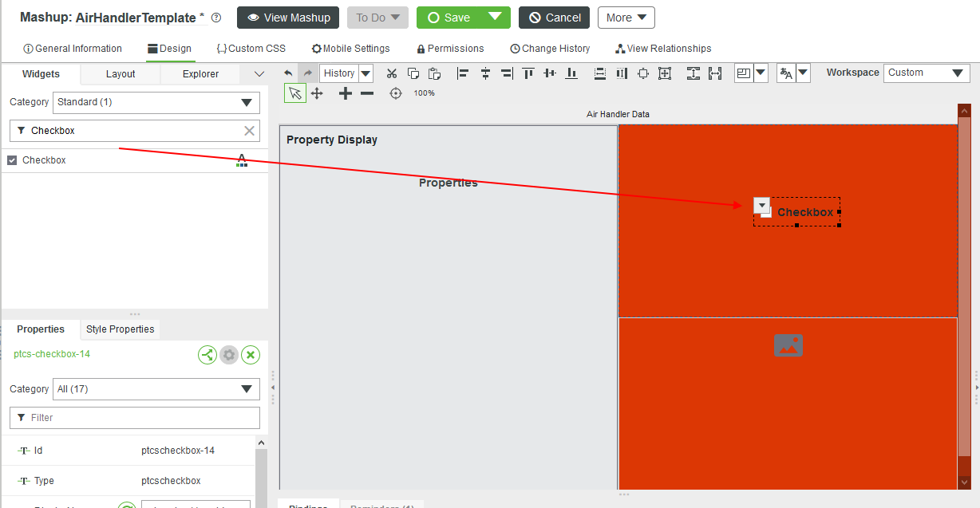Viewport: 980px width, 508px height.
Task: Click the zoom out minus icon
Action: tap(367, 93)
